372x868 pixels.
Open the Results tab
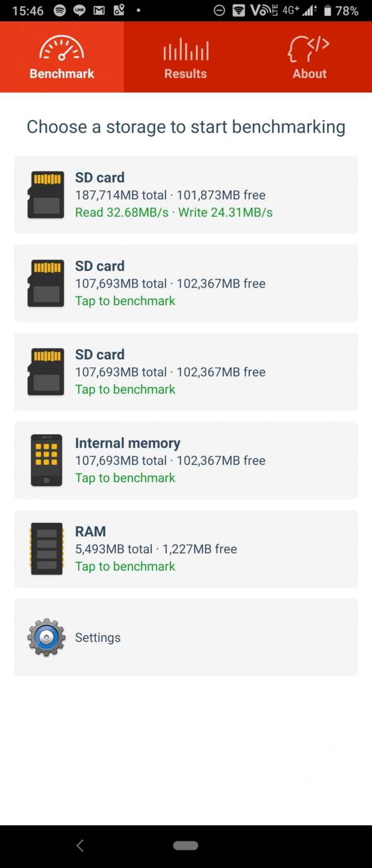point(185,57)
